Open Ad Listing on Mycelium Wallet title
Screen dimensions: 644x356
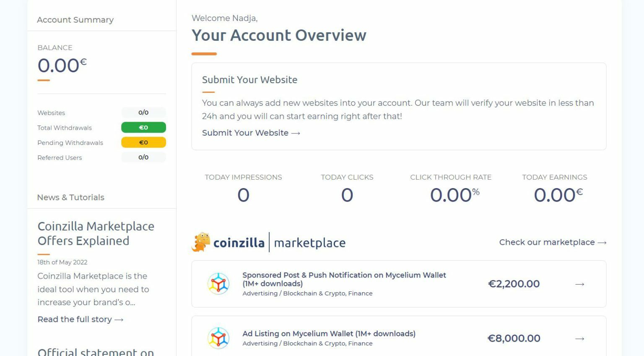(329, 333)
